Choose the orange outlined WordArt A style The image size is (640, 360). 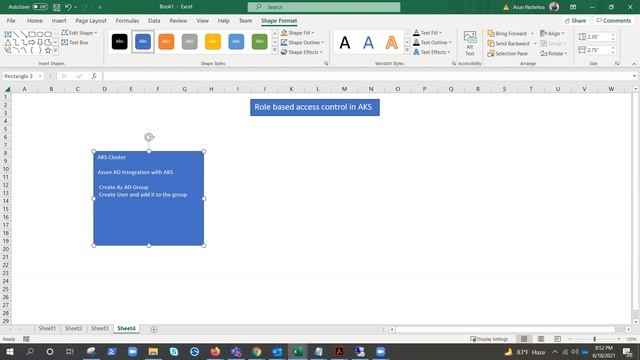(x=391, y=42)
